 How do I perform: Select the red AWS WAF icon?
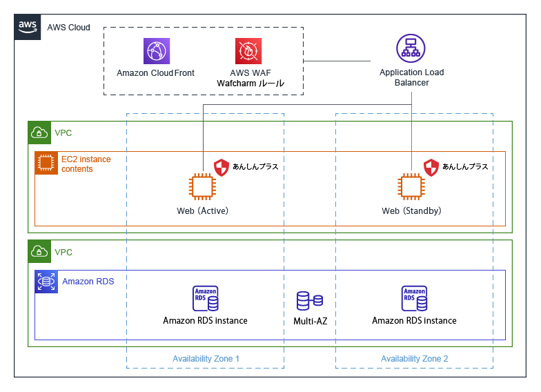(x=248, y=51)
